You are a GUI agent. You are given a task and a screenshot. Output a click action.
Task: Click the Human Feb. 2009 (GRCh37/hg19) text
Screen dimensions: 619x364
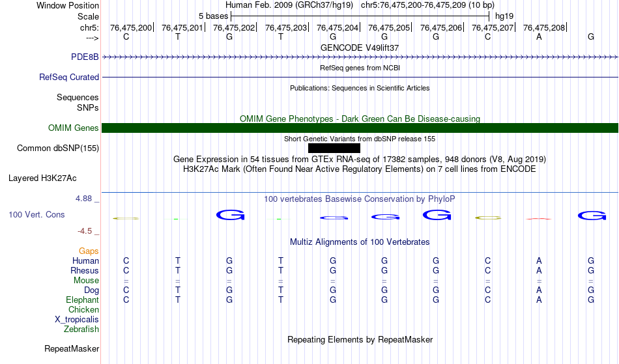(289, 5)
